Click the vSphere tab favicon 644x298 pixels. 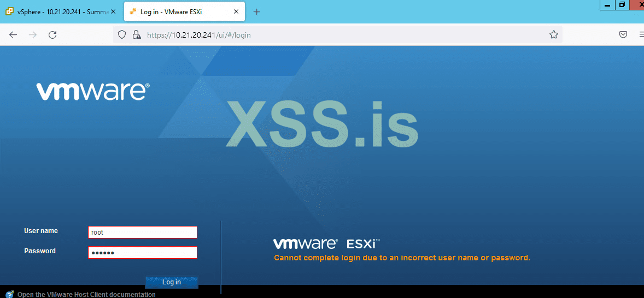(x=9, y=12)
